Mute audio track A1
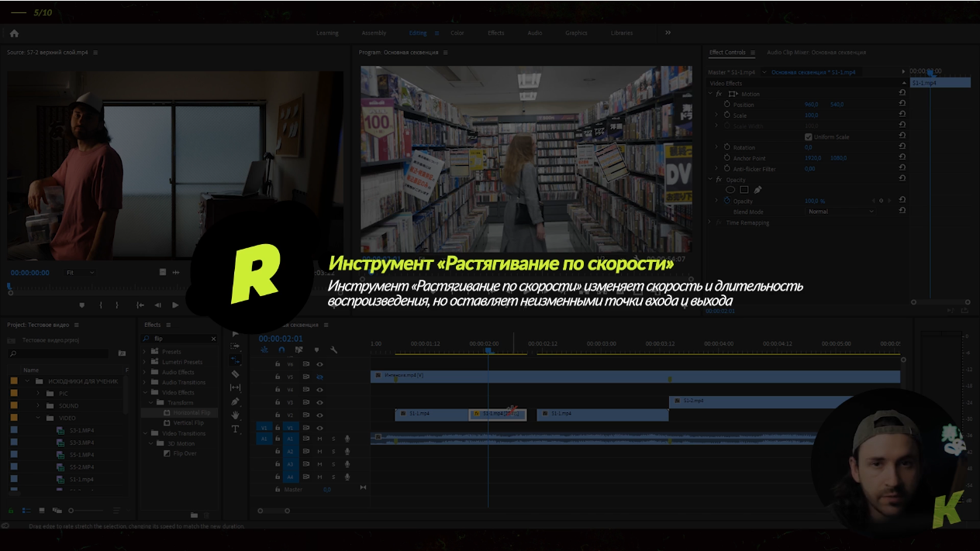The image size is (980, 551). 319,439
